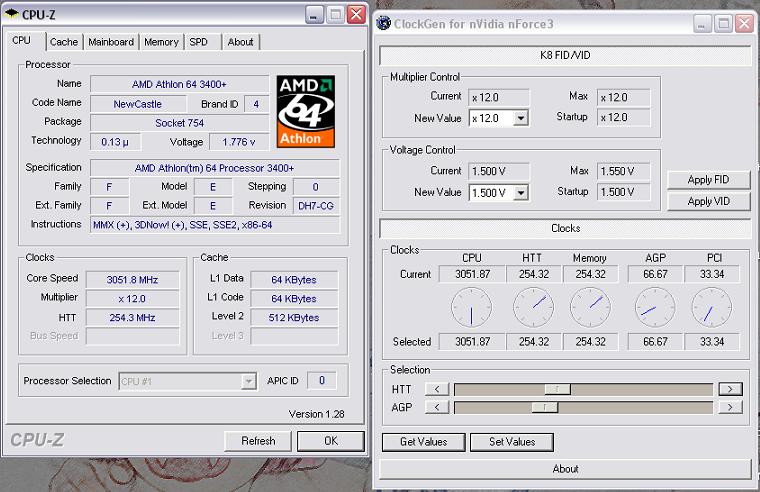The width and height of the screenshot is (760, 492).
Task: Open the multiplier New Value dropdown
Action: (x=521, y=118)
